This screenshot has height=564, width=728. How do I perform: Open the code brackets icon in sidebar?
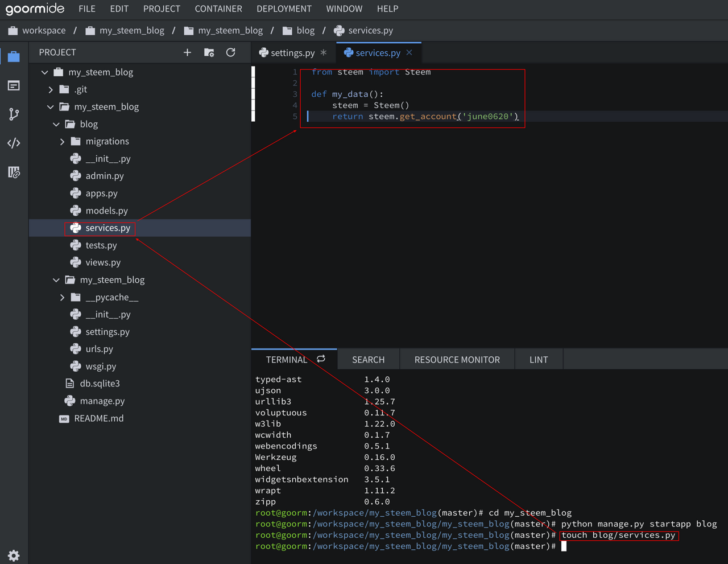pos(14,143)
